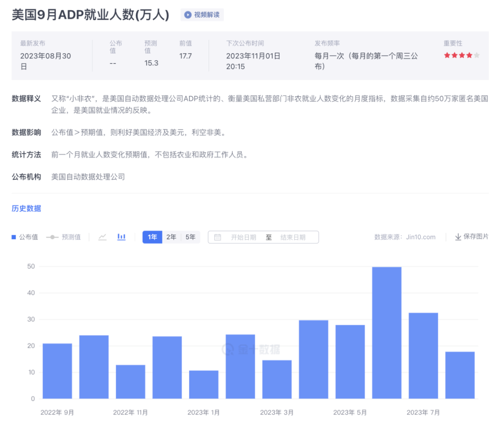Click the 数据来源: Jin10.com text
The image size is (504, 434).
tap(405, 237)
